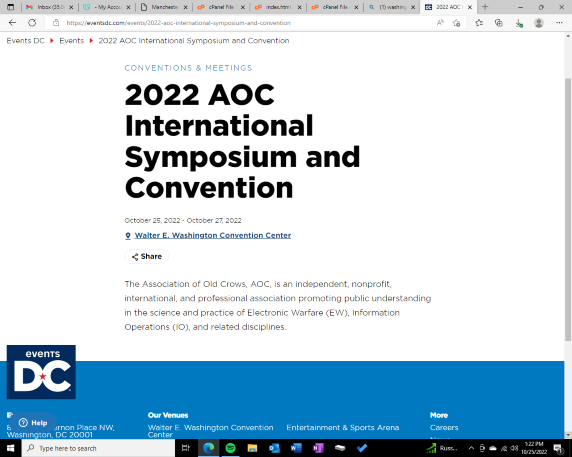Viewport: 572px width, 457px height.
Task: Click the location pin icon beside venue
Action: tap(128, 236)
